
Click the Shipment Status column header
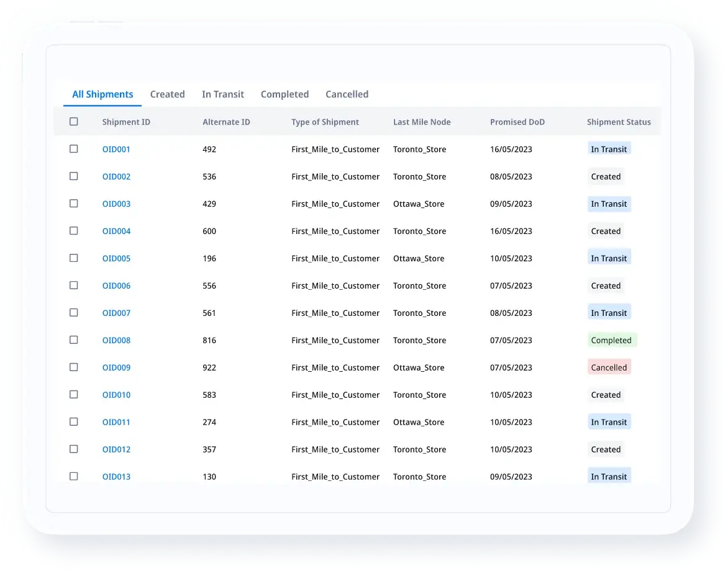click(619, 122)
